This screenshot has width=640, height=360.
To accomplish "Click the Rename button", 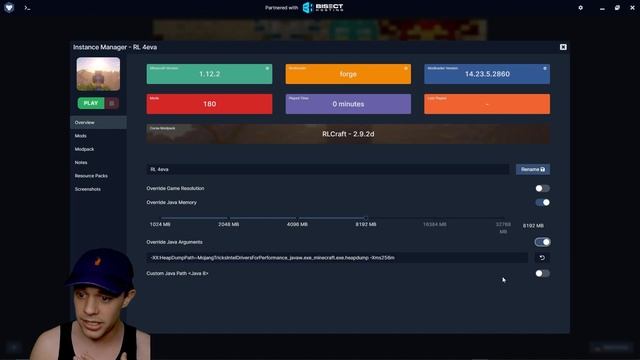I will click(533, 169).
